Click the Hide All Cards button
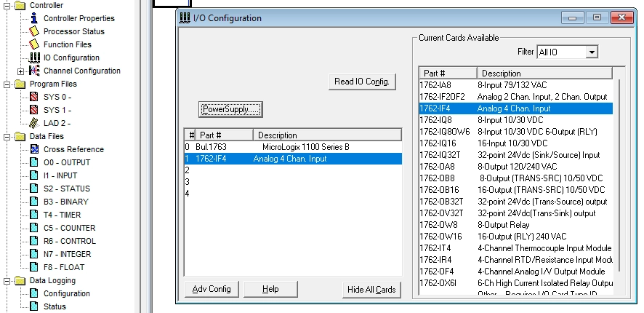The image size is (644, 313). 371,290
